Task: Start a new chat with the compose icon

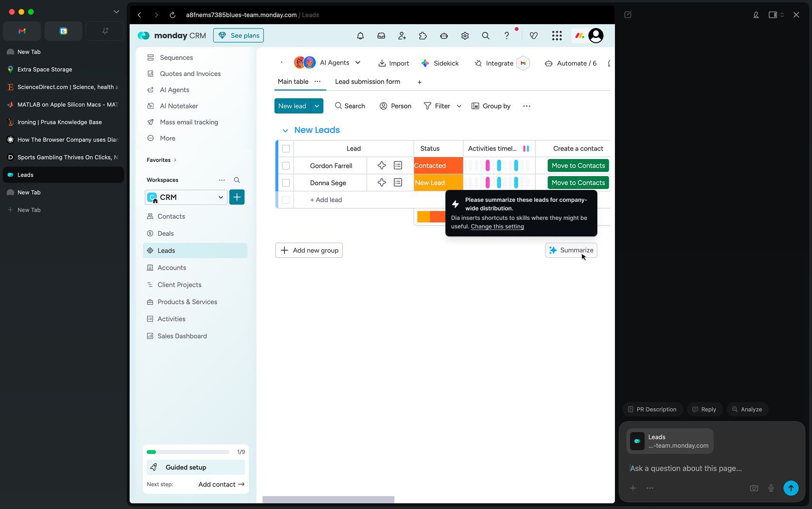Action: click(628, 15)
